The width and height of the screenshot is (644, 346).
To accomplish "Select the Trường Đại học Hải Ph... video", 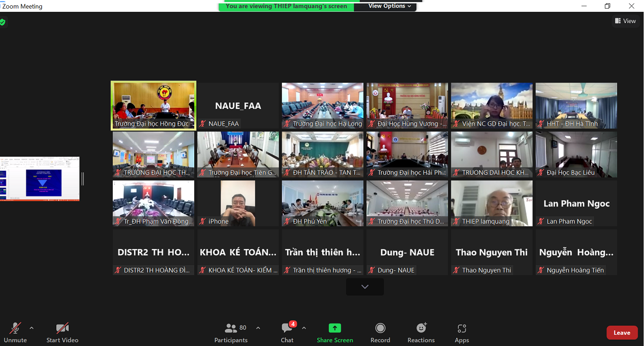I will [407, 154].
